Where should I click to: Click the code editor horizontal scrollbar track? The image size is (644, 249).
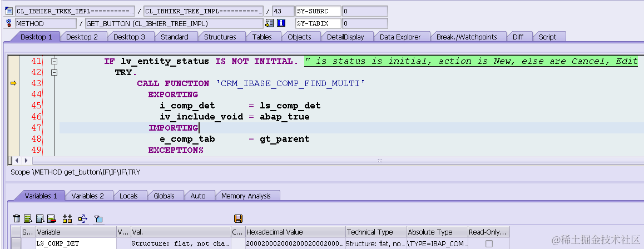tap(338, 161)
